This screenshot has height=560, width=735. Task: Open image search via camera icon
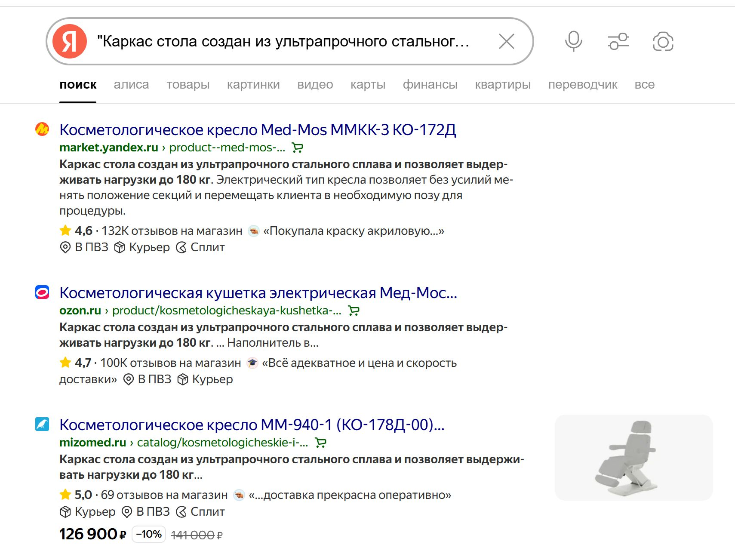663,41
